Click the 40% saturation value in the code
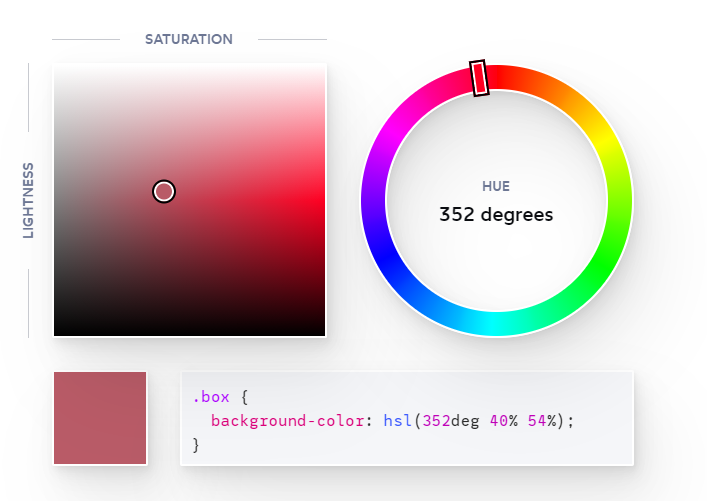This screenshot has height=501, width=707. [504, 421]
